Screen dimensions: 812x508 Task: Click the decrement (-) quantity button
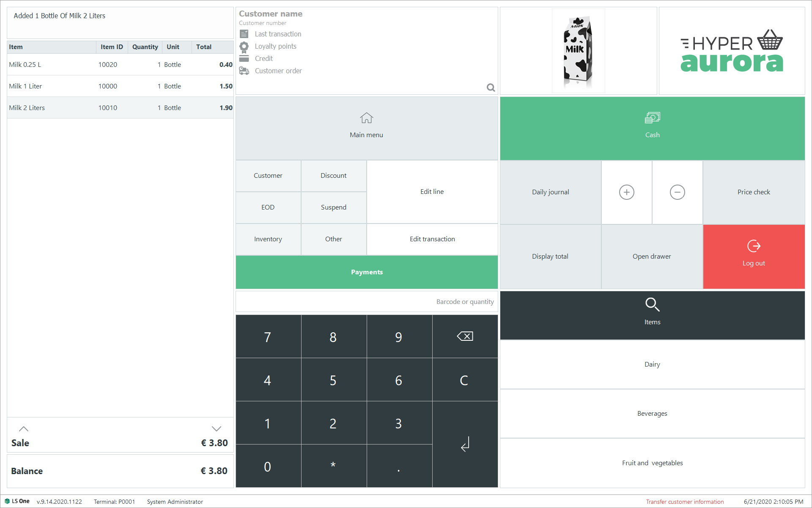coord(677,191)
